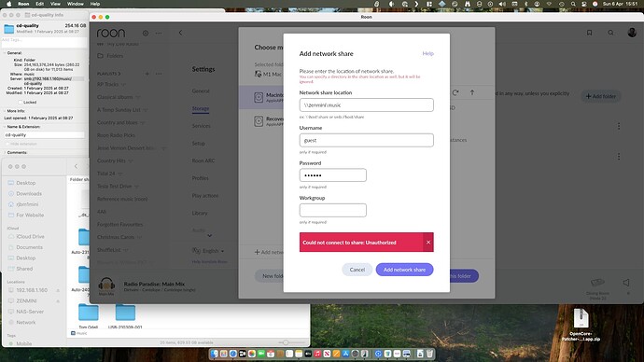
Task: Open the Roon search icon
Action: 610,33
